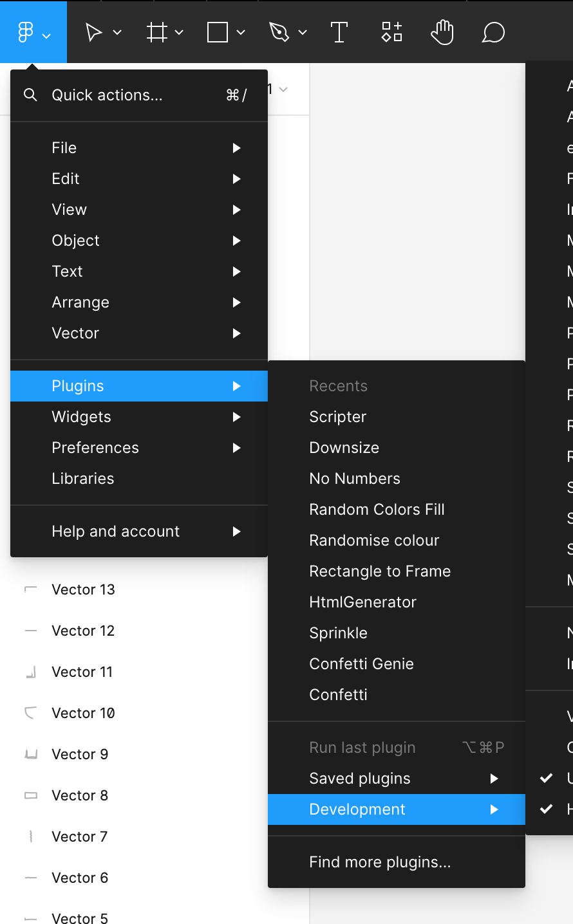
Task: Click the Vector 12 layer icon
Action: click(30, 631)
